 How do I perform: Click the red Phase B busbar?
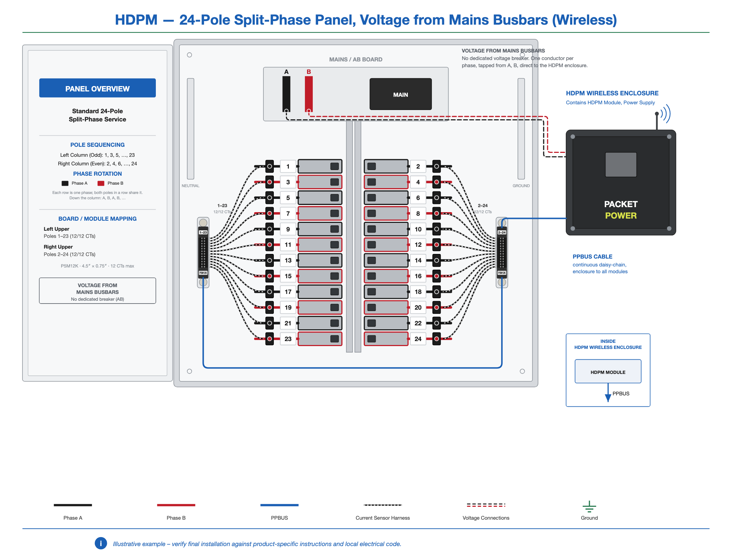point(309,94)
